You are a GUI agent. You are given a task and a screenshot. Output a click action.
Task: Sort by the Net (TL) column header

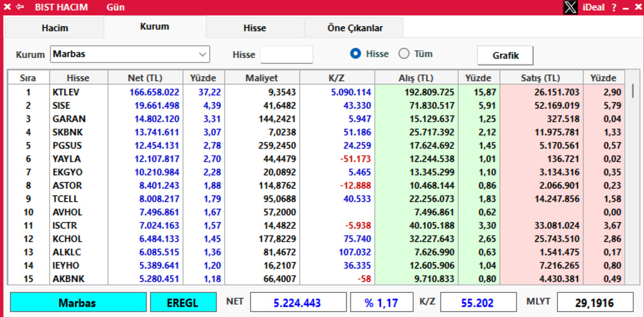[x=145, y=78]
